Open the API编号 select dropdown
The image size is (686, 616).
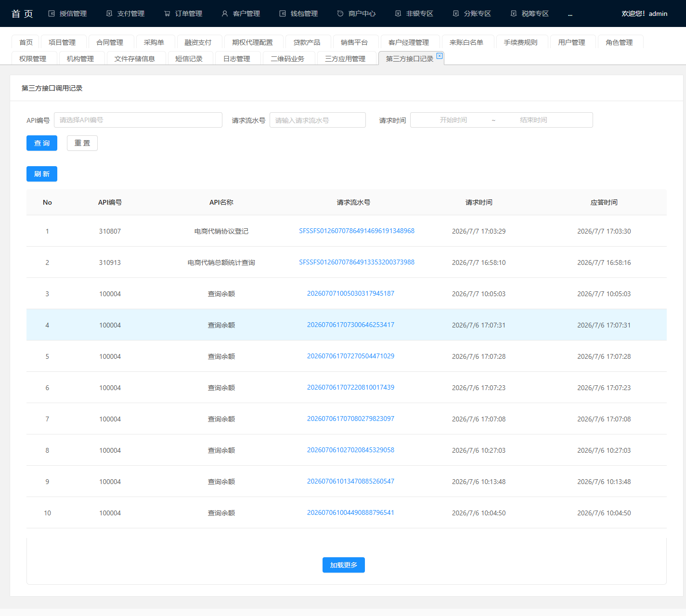point(138,120)
